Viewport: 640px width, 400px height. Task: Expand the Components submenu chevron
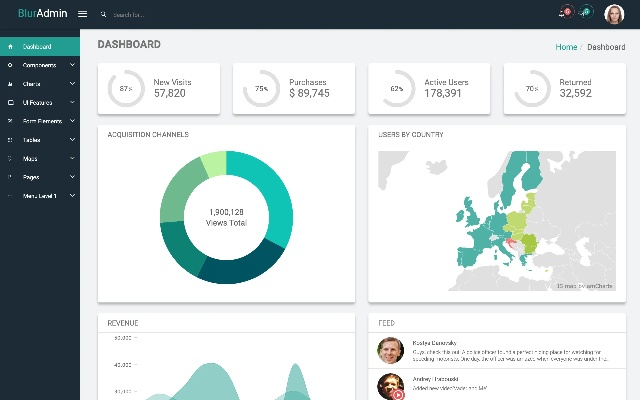72,66
